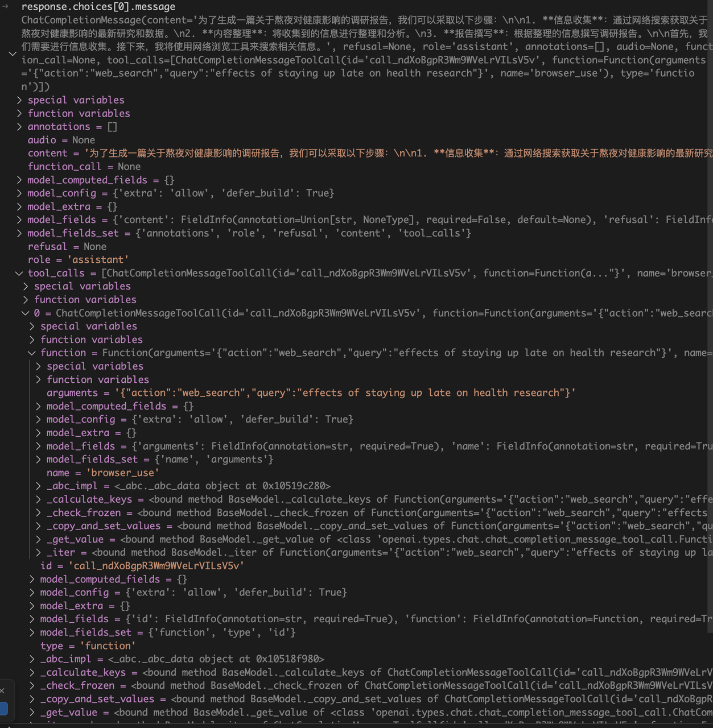713x728 pixels.
Task: Click the response.choices[0].message input expression
Action: pos(98,7)
